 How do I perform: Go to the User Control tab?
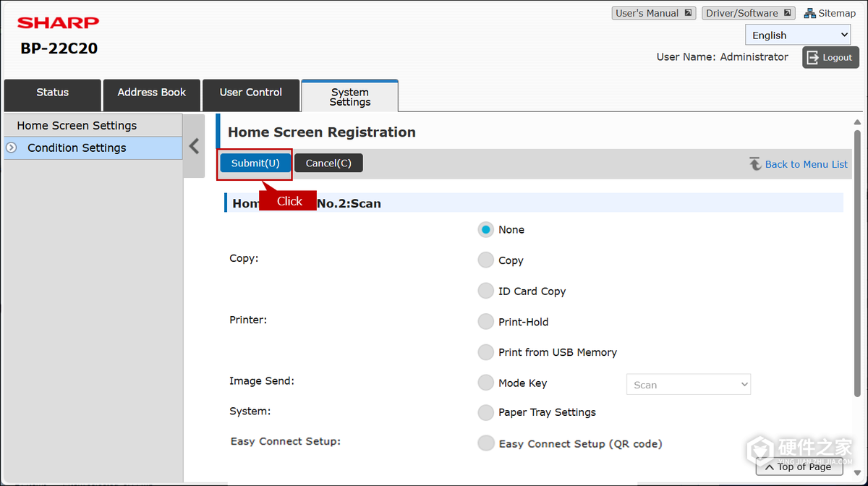(x=251, y=95)
